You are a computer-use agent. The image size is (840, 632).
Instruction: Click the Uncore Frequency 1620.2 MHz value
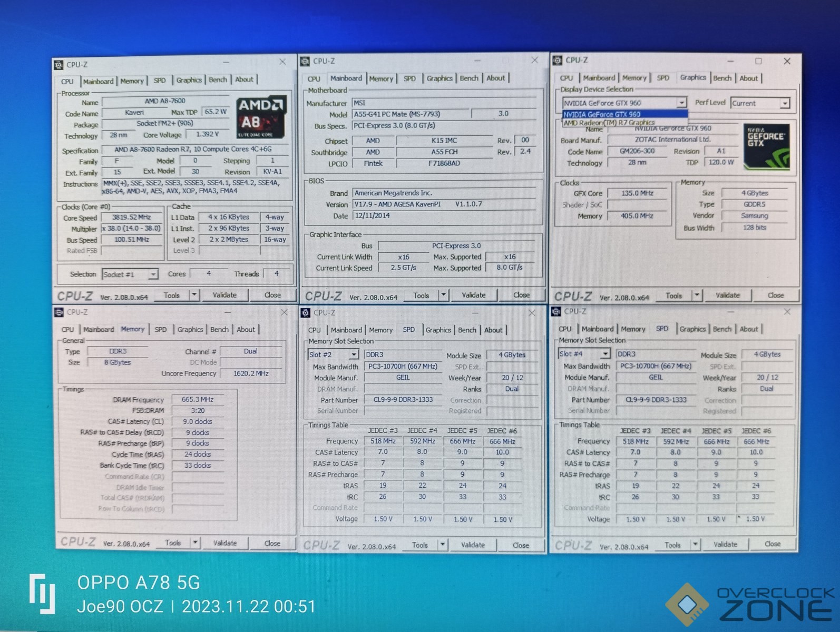tap(251, 373)
